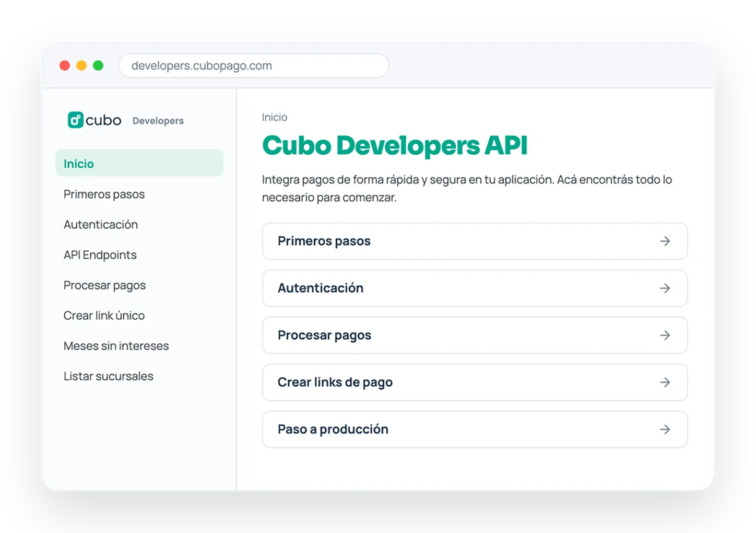This screenshot has height=533, width=756.
Task: Open Procesar pagos sidebar item
Action: pos(104,285)
